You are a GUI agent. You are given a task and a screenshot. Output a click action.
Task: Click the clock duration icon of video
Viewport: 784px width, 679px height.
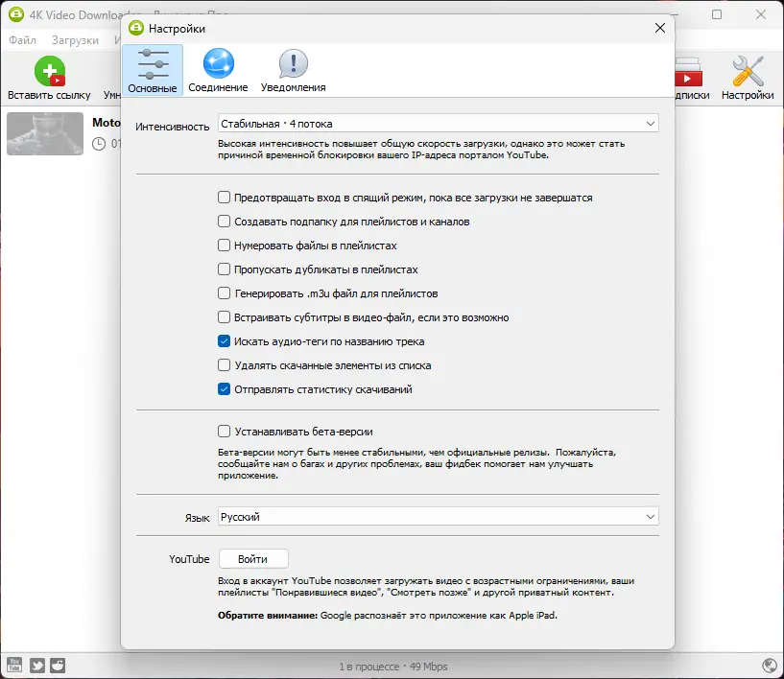(x=99, y=144)
